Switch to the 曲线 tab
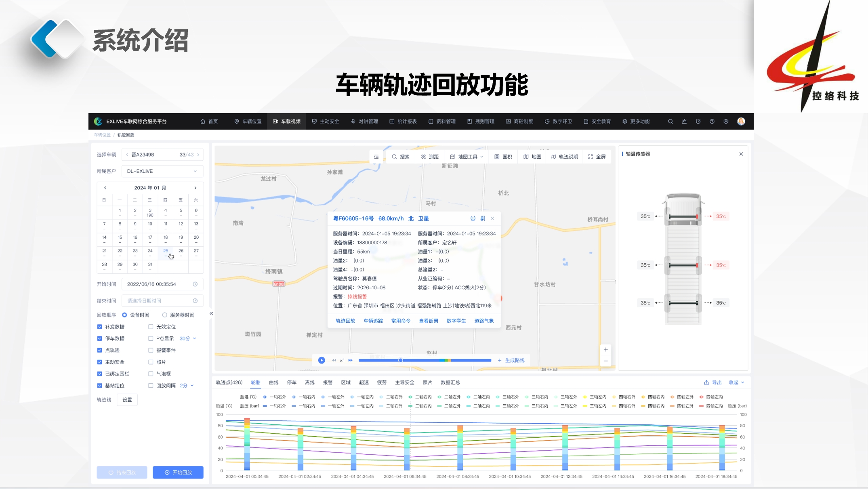 [x=274, y=382]
